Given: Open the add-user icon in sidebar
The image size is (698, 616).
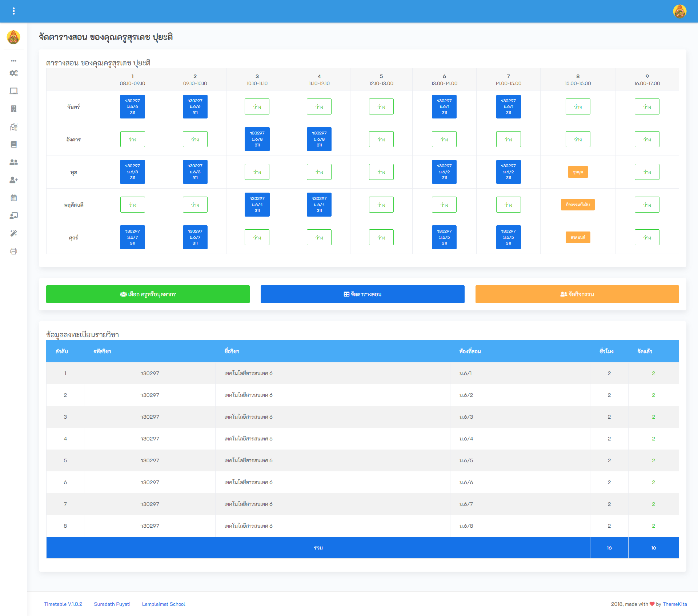Looking at the screenshot, I should tap(14, 180).
